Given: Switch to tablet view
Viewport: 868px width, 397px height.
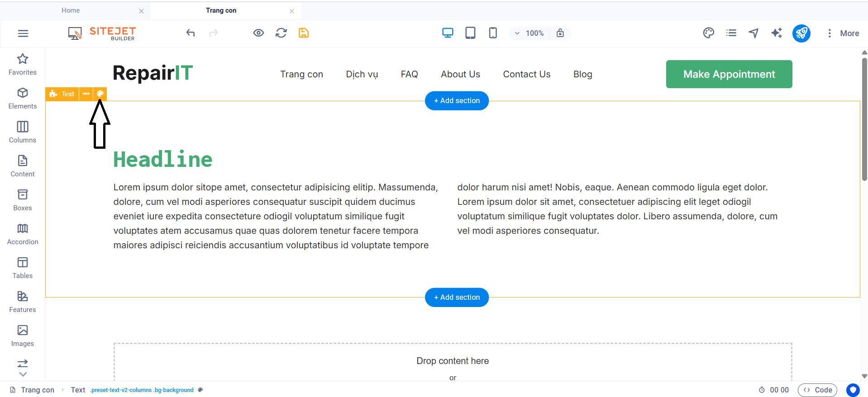Looking at the screenshot, I should 470,33.
